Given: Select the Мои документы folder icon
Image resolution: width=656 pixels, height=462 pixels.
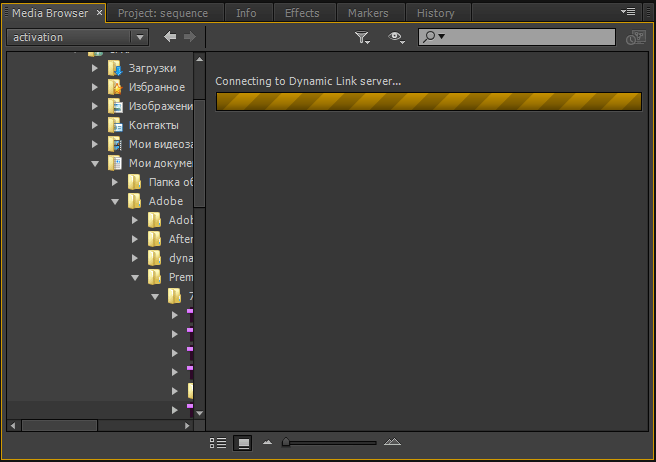Looking at the screenshot, I should [x=115, y=163].
